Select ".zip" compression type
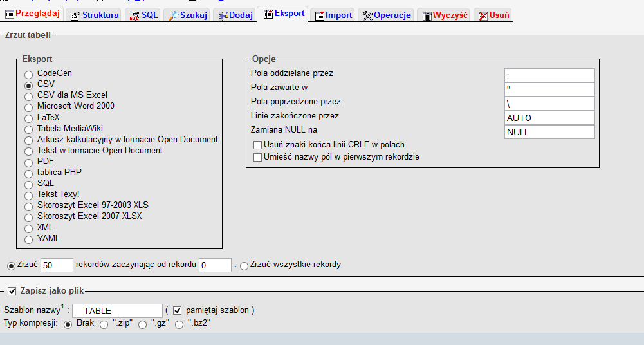This screenshot has height=345, width=644. pos(104,325)
